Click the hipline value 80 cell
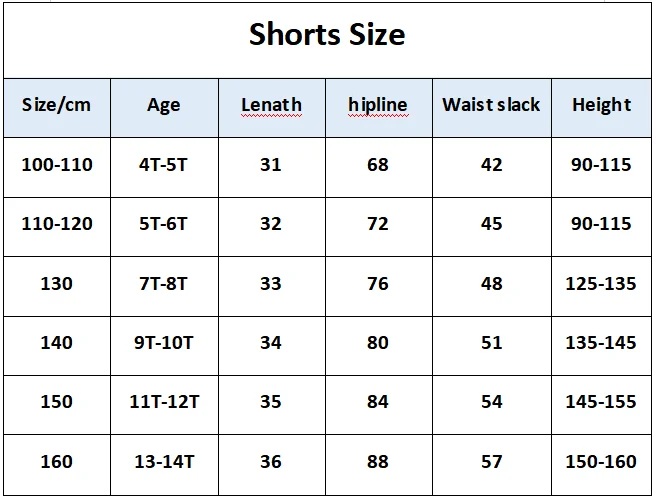The image size is (656, 499). (377, 343)
